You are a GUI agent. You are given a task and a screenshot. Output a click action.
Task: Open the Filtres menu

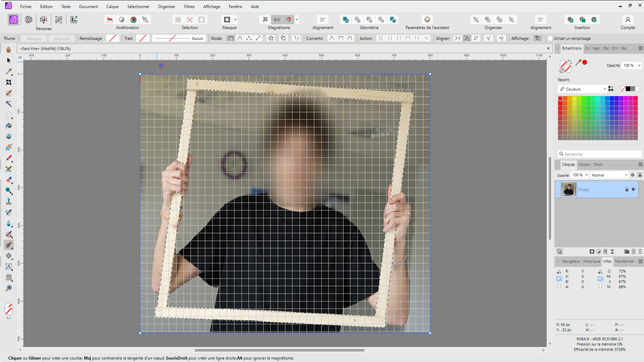pos(189,6)
